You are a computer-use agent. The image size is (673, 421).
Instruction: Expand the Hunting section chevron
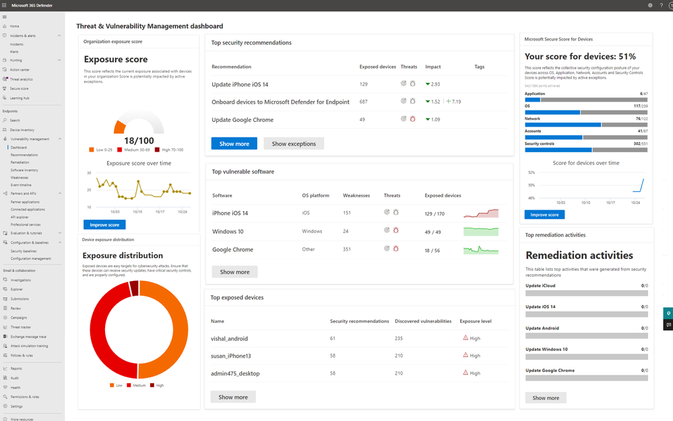click(59, 60)
